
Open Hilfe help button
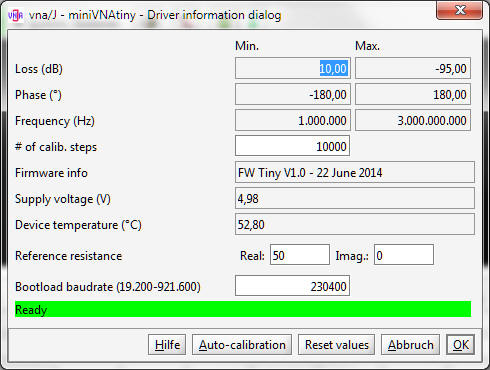167,345
